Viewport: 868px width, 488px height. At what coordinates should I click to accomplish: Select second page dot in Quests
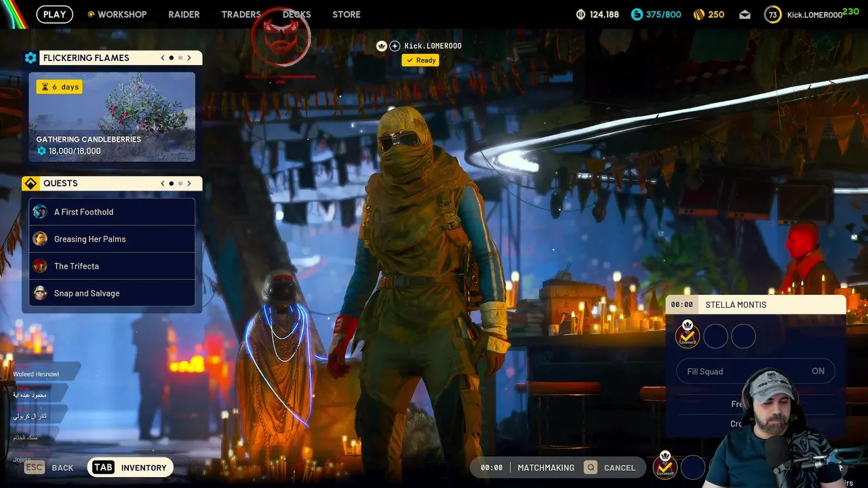tap(180, 183)
